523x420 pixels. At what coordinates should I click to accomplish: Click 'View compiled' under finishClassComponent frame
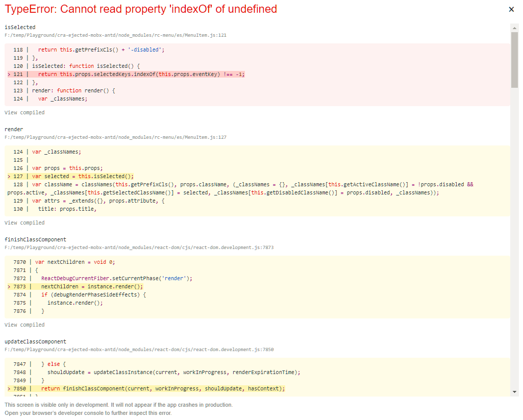coord(24,325)
